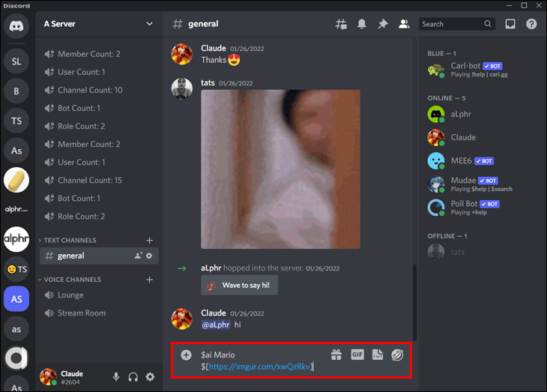
Task: Create a new voice channel
Action: click(x=150, y=280)
